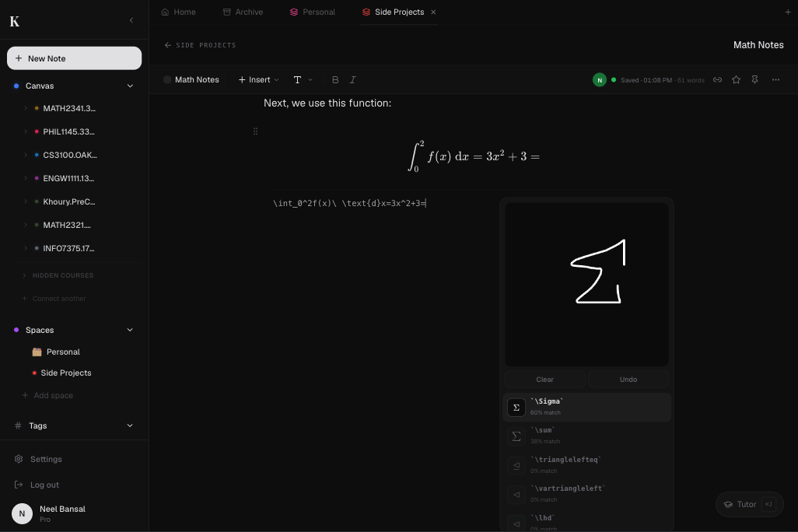Undo the last drawing stroke
The width and height of the screenshot is (798, 532).
(628, 380)
